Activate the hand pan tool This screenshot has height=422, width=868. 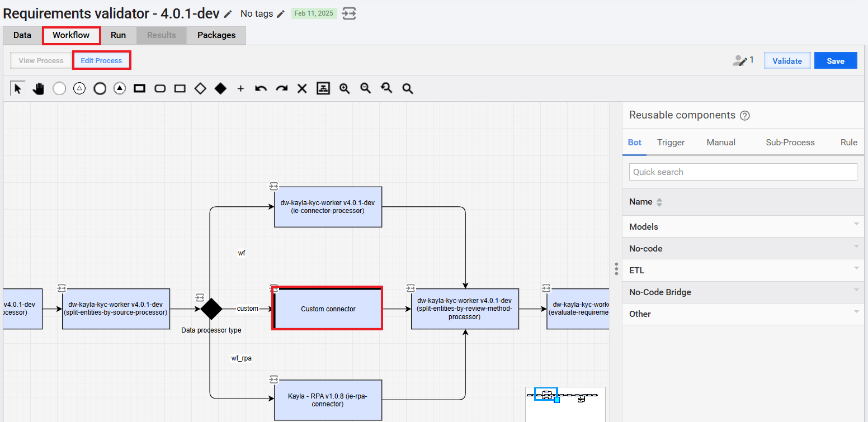pos(38,88)
